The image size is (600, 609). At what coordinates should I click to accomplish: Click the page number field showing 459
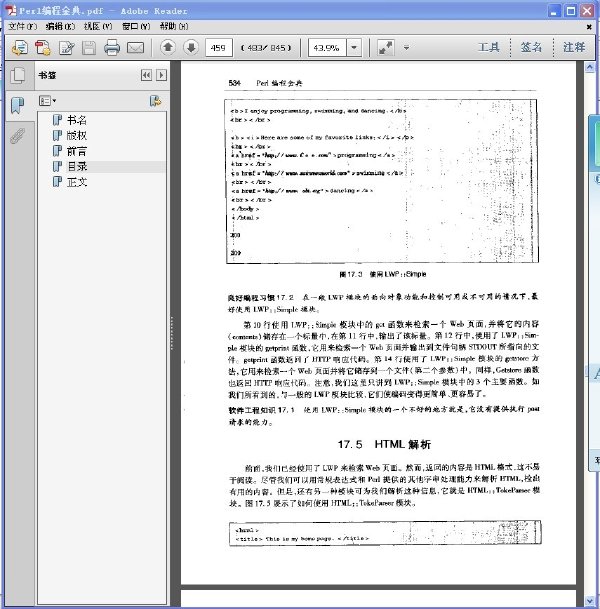218,48
